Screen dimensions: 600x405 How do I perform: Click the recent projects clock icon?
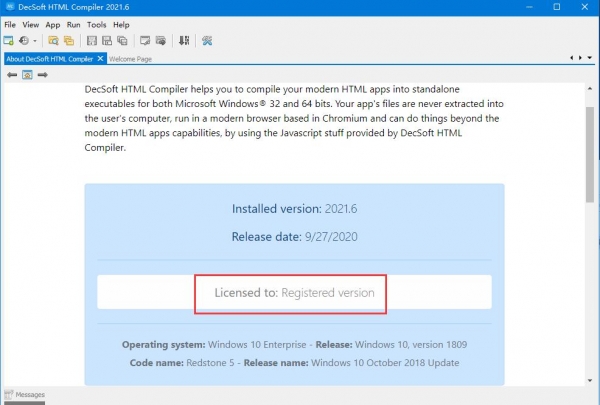pos(22,41)
